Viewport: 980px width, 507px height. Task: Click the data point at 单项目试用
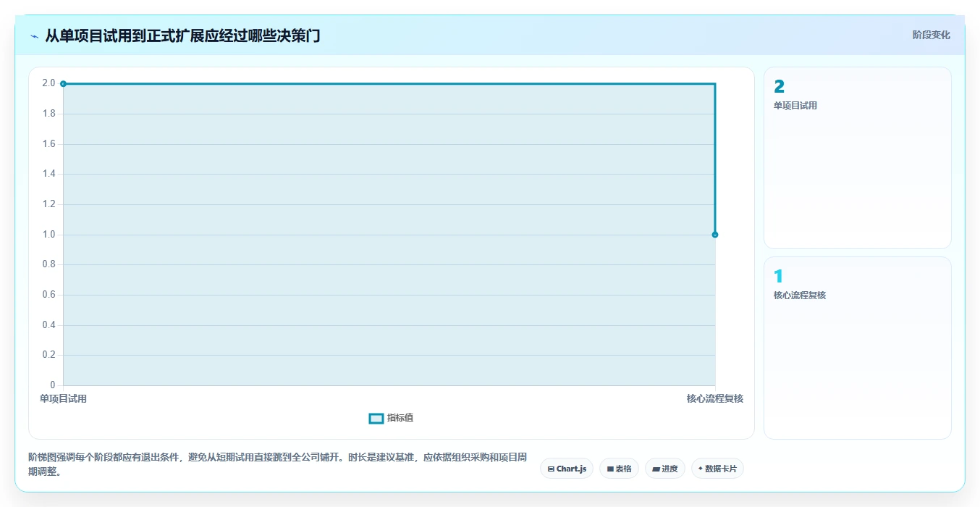pyautogui.click(x=63, y=84)
